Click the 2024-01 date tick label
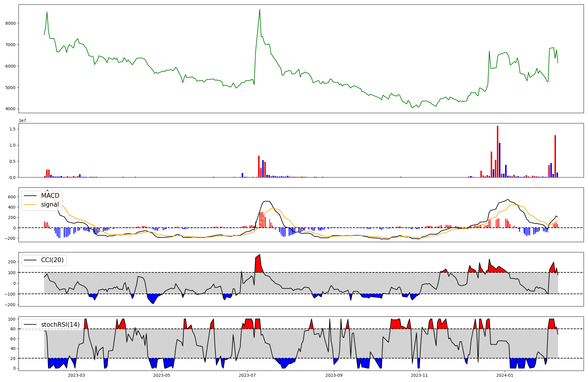 click(505, 375)
